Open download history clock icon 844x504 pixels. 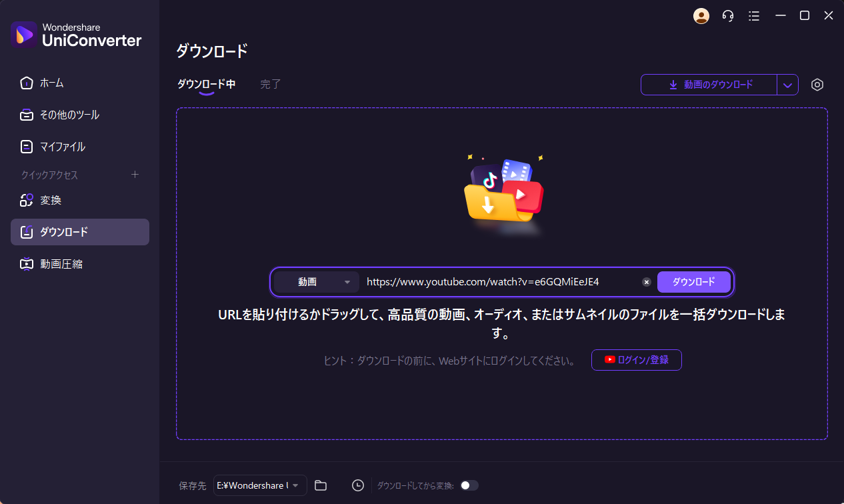pyautogui.click(x=358, y=485)
